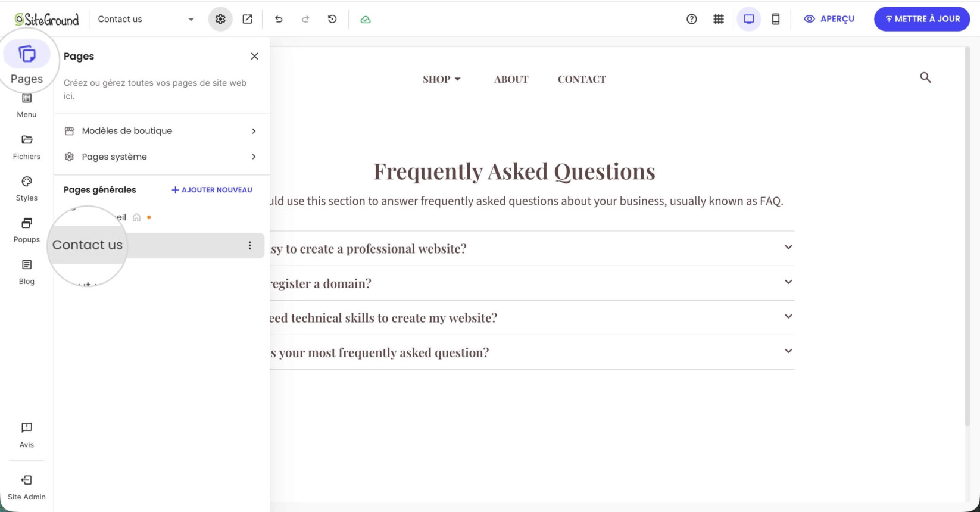Open the Menu sidebar section
The height and width of the screenshot is (512, 980).
pyautogui.click(x=27, y=105)
